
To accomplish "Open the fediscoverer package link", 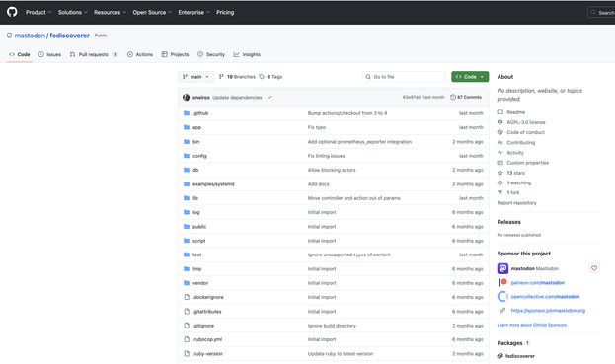I will click(x=519, y=356).
